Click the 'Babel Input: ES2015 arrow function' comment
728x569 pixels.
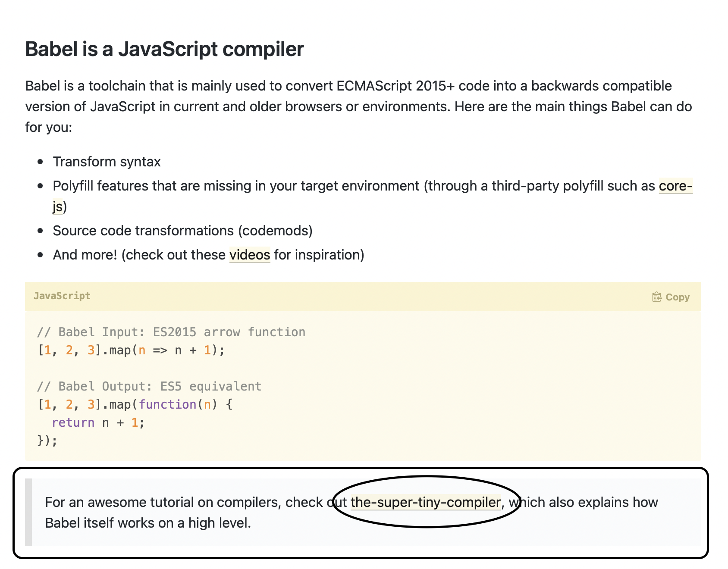click(171, 332)
